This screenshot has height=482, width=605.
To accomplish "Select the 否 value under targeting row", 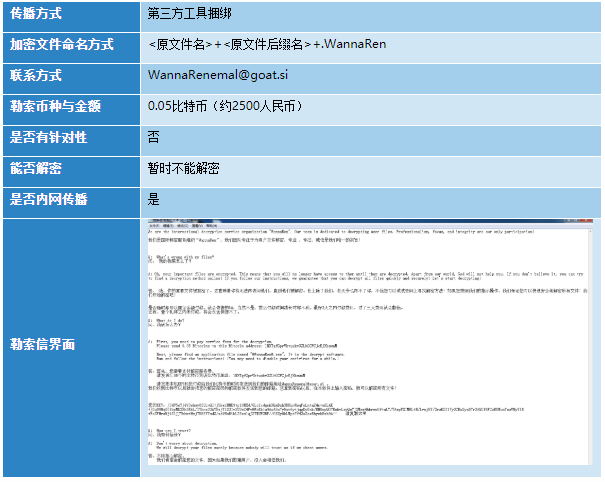I will (153, 137).
